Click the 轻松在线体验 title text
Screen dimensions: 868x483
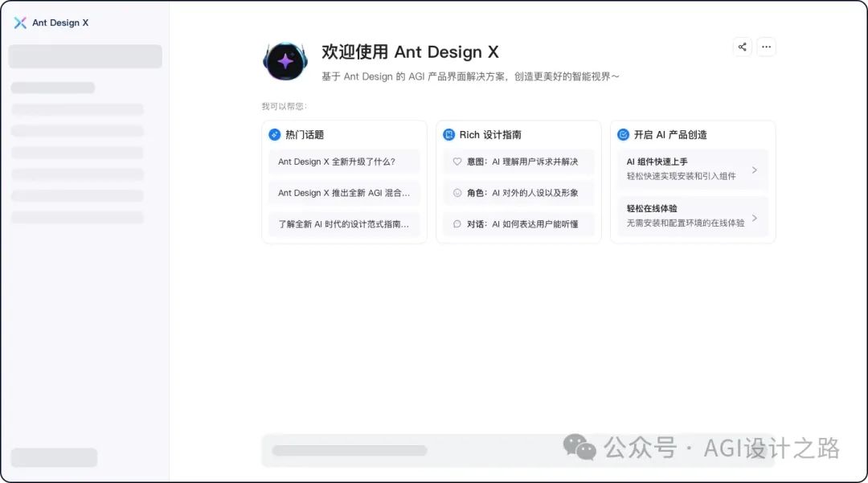[x=652, y=209]
